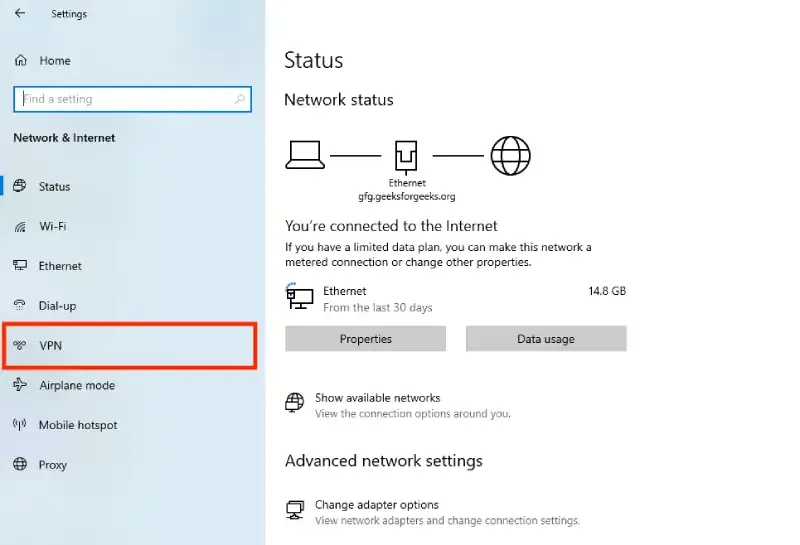Click the Wi-Fi signal icon
The height and width of the screenshot is (545, 800).
tap(20, 227)
